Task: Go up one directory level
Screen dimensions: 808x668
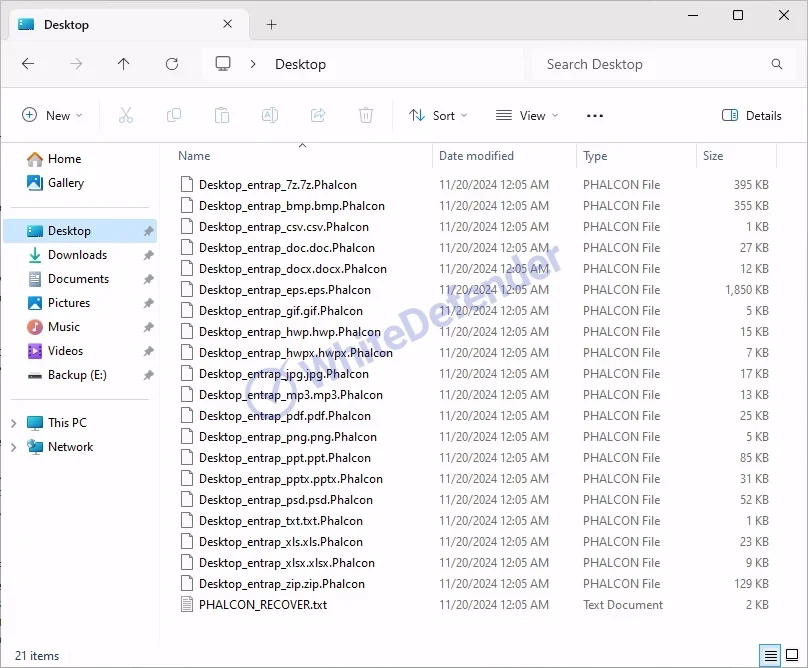Action: point(124,64)
